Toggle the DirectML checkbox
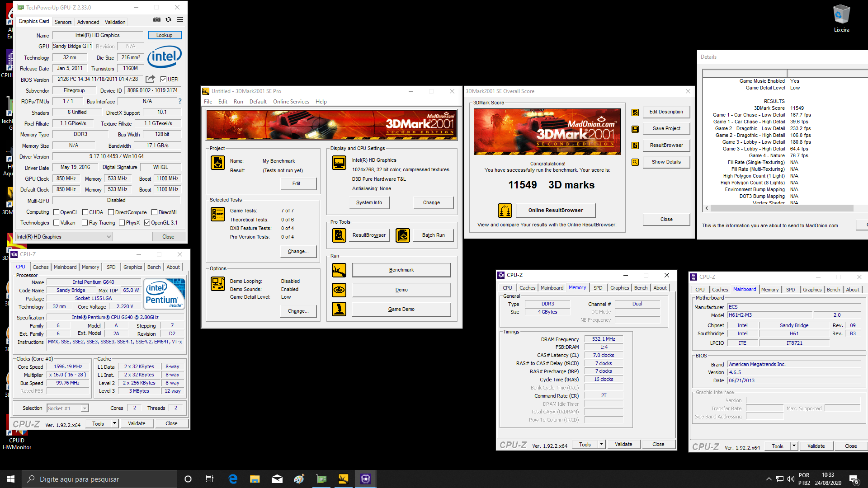The image size is (868, 488). pos(155,212)
